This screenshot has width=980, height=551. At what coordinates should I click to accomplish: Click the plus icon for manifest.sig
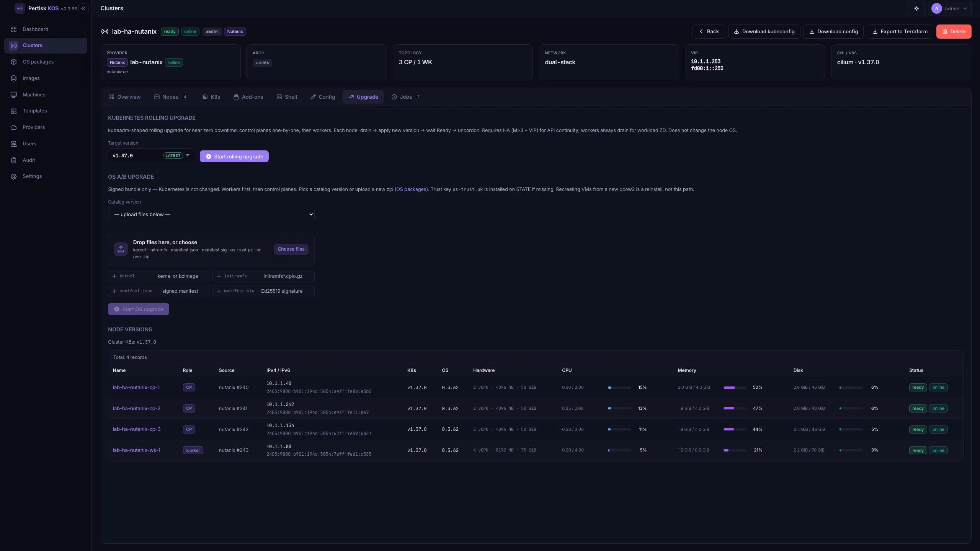219,291
